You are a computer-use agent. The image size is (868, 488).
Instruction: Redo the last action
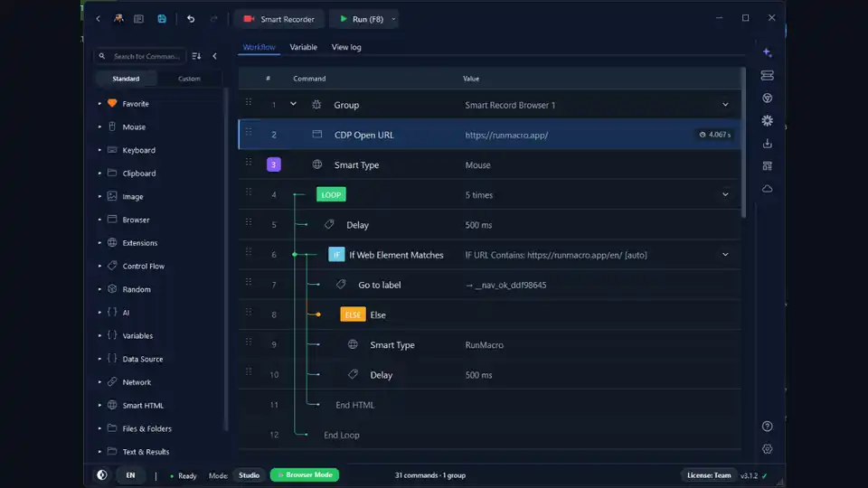tap(213, 19)
